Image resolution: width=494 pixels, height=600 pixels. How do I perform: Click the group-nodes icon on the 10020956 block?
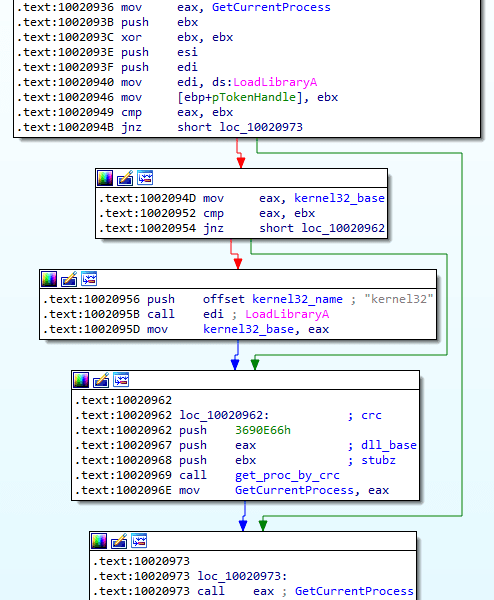(89, 279)
